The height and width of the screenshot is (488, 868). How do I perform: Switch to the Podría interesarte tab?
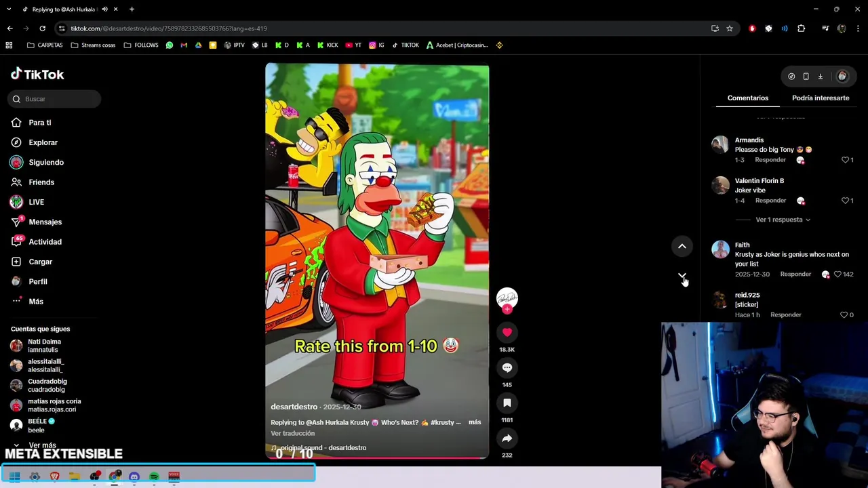click(821, 98)
